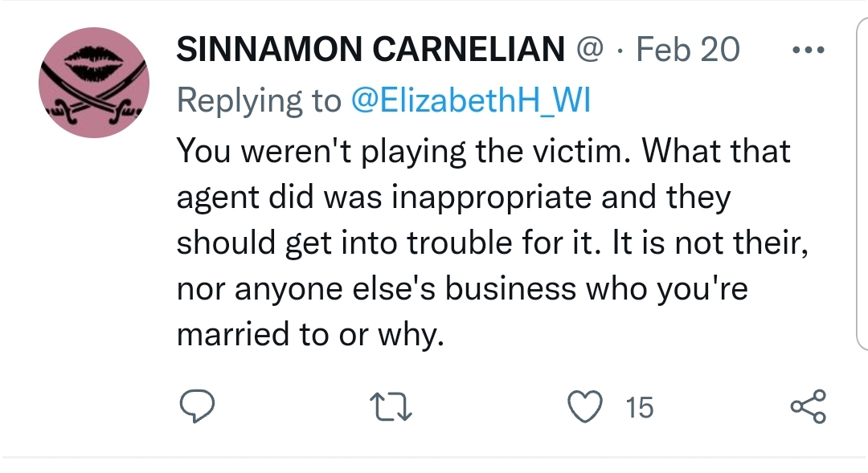Like the tweet with the heart icon
The image size is (868, 473).
(585, 406)
